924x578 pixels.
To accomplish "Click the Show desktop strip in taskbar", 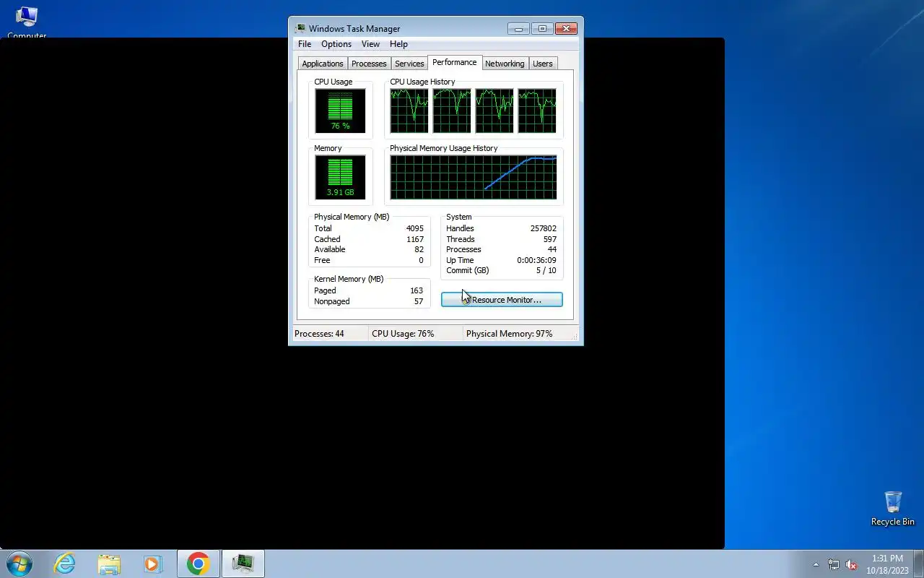I will pyautogui.click(x=919, y=564).
